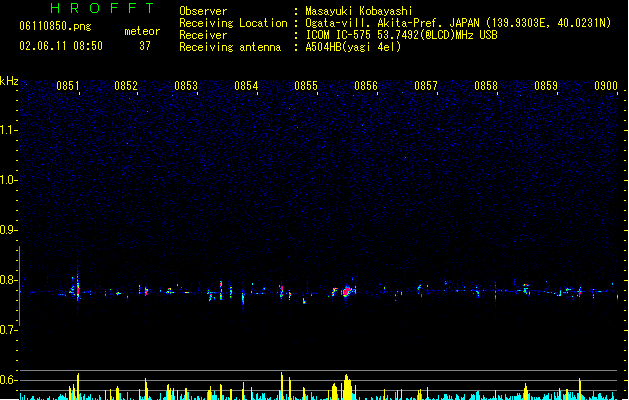Click the Receiving Location label
This screenshot has width=629, height=400.
pyautogui.click(x=233, y=23)
